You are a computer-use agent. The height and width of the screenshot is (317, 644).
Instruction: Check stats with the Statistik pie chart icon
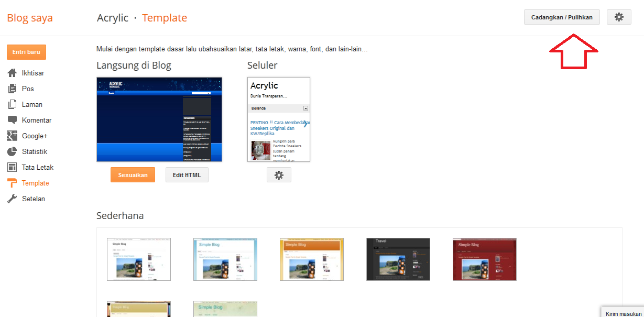coord(12,151)
